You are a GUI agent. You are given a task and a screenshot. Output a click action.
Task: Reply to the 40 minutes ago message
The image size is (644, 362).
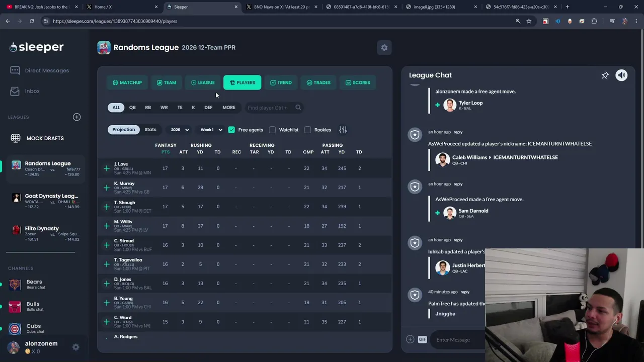pyautogui.click(x=465, y=292)
